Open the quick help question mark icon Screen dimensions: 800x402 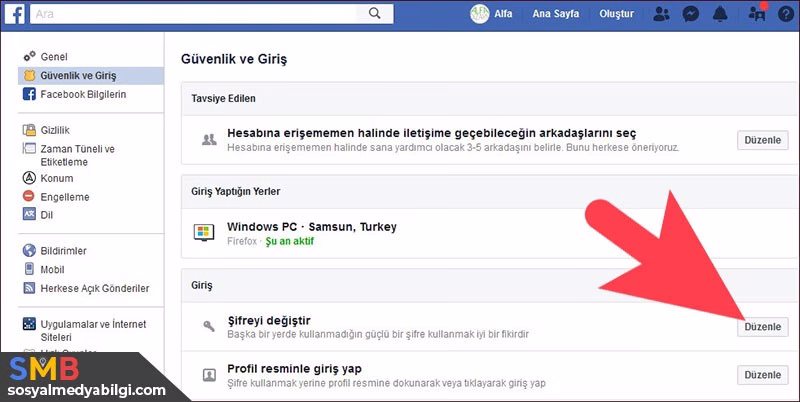pos(786,14)
